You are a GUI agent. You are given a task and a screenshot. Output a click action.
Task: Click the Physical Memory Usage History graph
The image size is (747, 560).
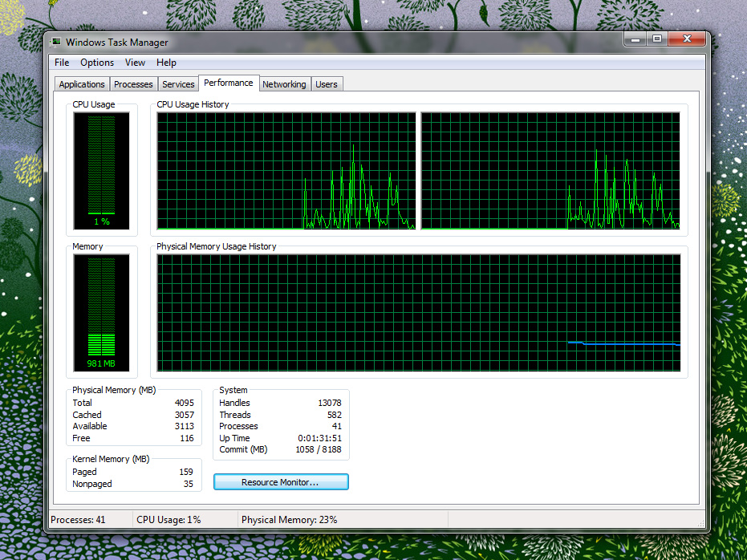[x=419, y=313]
